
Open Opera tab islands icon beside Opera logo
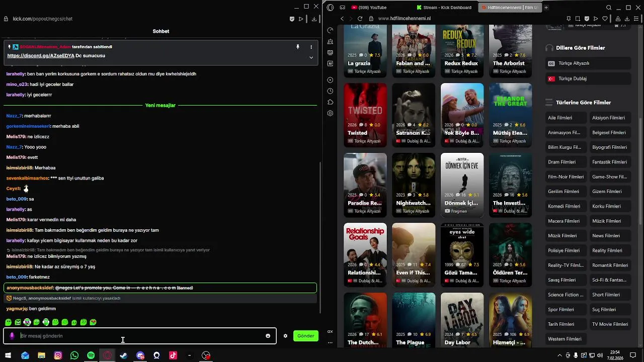[342, 8]
